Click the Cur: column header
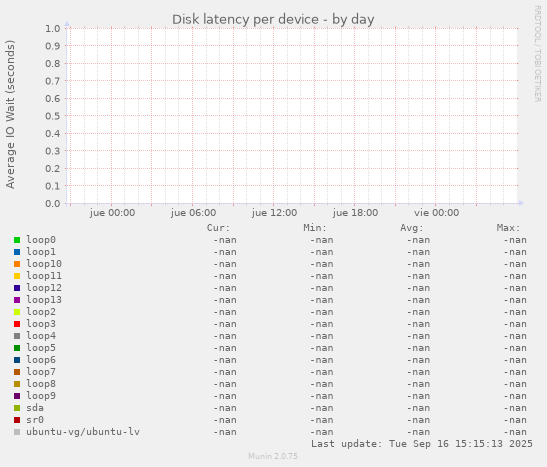Viewport: 547px width, 467px height. pos(218,228)
